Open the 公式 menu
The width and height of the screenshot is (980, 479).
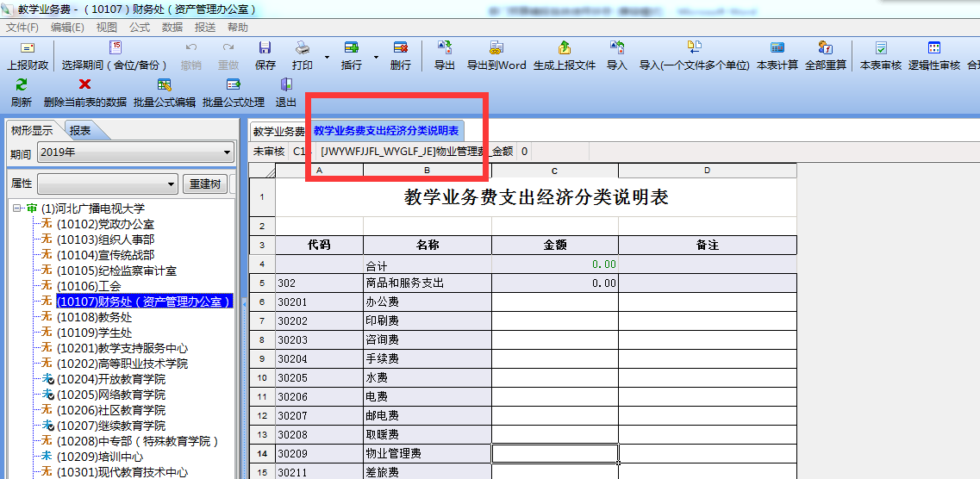click(x=139, y=28)
